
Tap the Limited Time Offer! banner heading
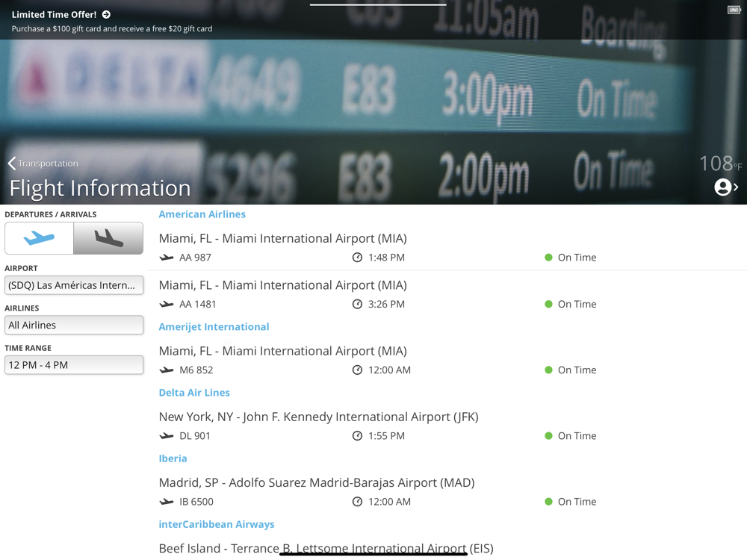click(x=55, y=15)
